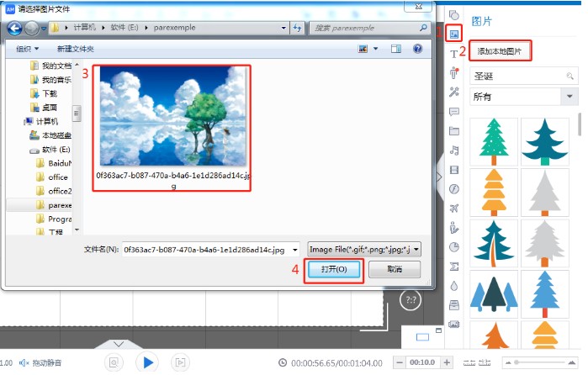Viewport: 588px width, 375px height.
Task: Click 打开(O) to open the image
Action: coord(334,269)
